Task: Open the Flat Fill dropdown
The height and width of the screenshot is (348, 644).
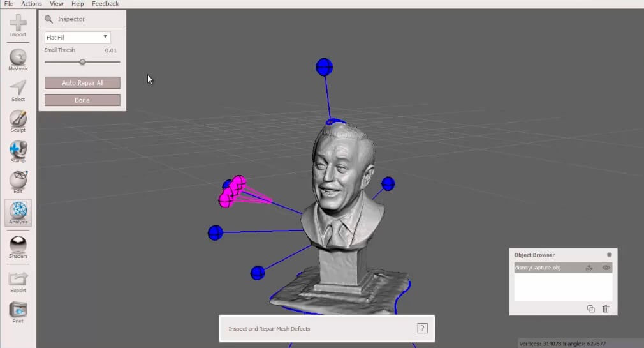Action: (77, 38)
